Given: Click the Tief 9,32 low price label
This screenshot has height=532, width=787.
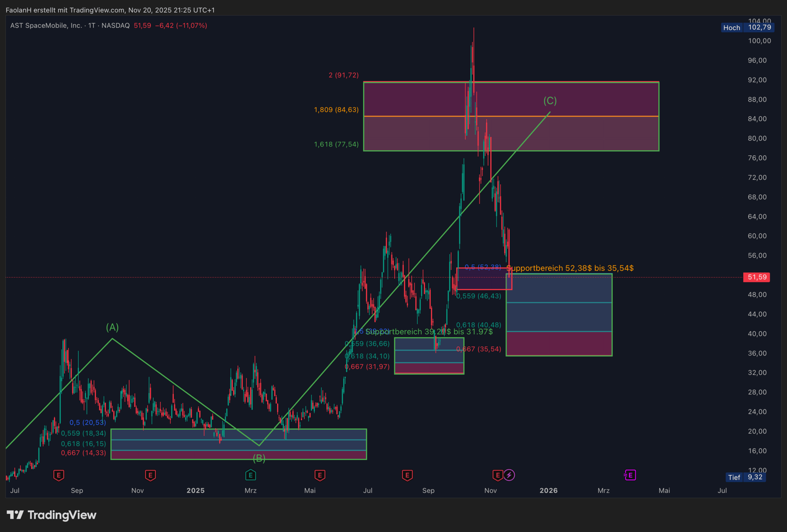Looking at the screenshot, I should point(746,477).
